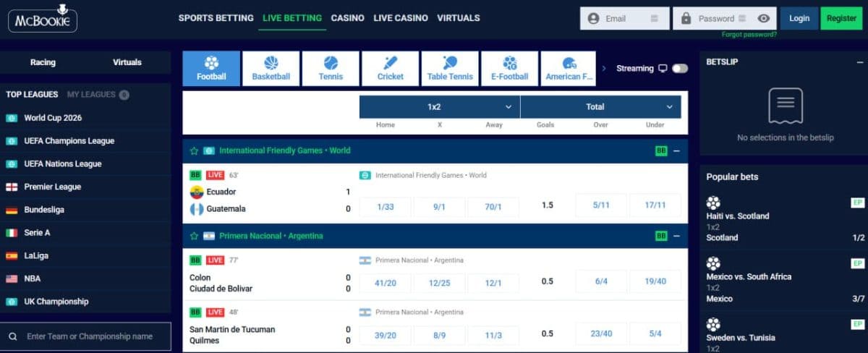Open World Cup 2026 league

pos(54,118)
